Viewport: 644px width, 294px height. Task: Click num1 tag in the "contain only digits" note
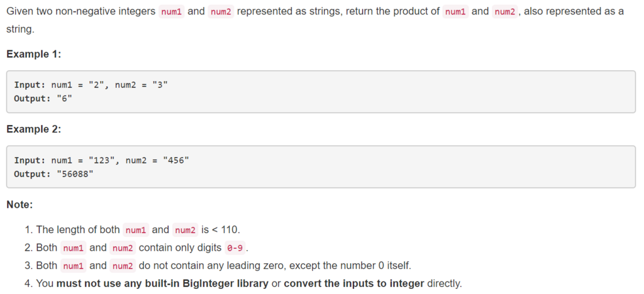(x=74, y=248)
